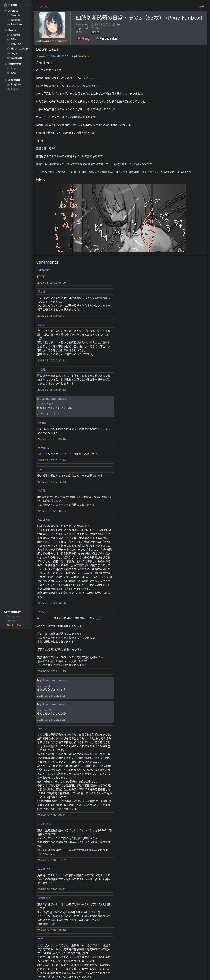Go to the previous post
The image size is (210, 980).
point(42,7)
